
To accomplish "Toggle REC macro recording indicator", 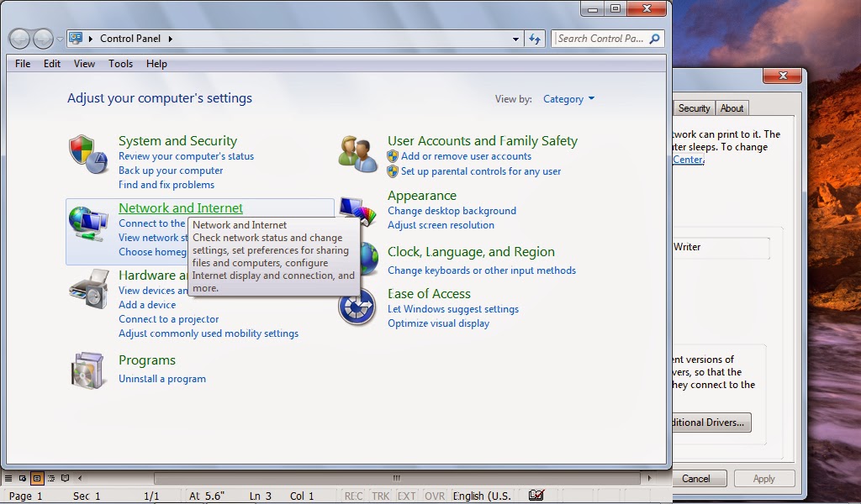I will tap(353, 496).
